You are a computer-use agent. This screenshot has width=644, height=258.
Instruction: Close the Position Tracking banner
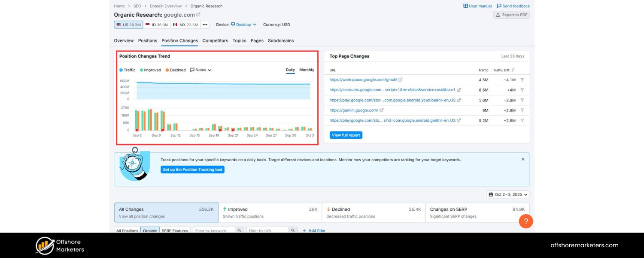(523, 159)
